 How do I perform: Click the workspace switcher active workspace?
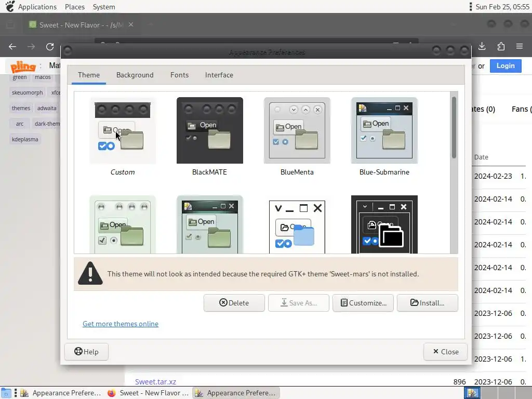click(x=472, y=393)
